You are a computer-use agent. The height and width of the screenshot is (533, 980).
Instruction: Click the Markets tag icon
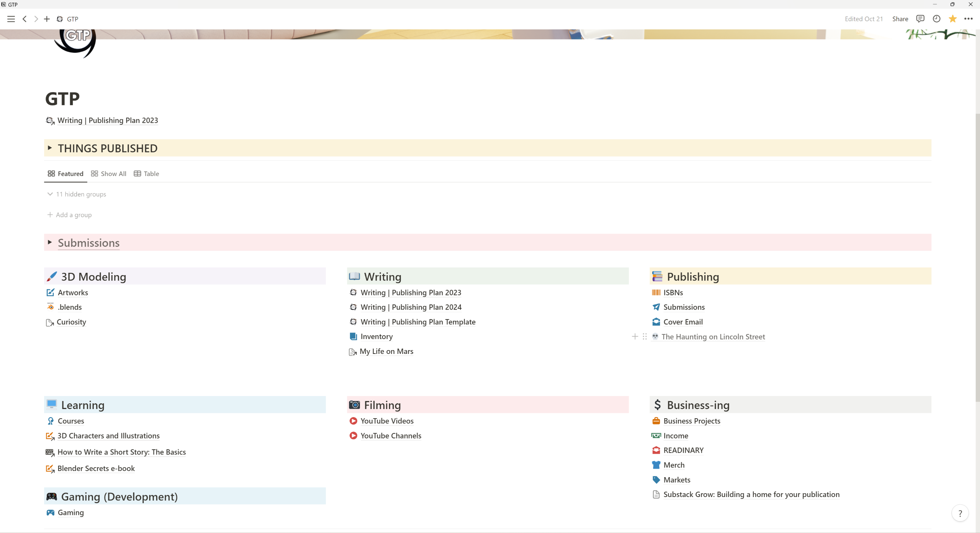(656, 479)
